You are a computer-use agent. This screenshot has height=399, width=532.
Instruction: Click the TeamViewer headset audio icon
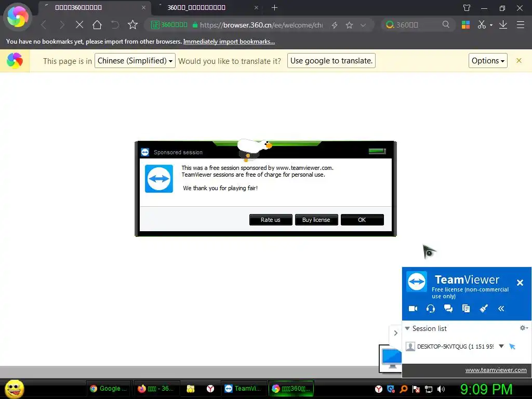point(431,309)
